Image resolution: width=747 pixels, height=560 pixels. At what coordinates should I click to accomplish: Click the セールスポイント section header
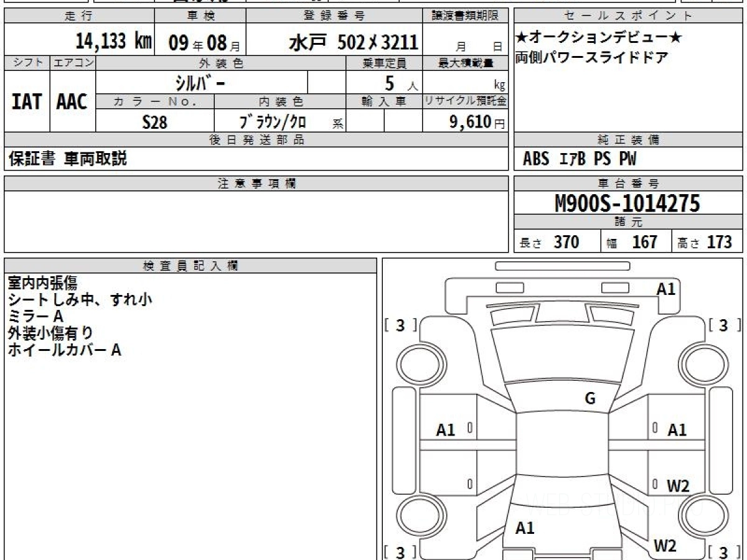(628, 16)
